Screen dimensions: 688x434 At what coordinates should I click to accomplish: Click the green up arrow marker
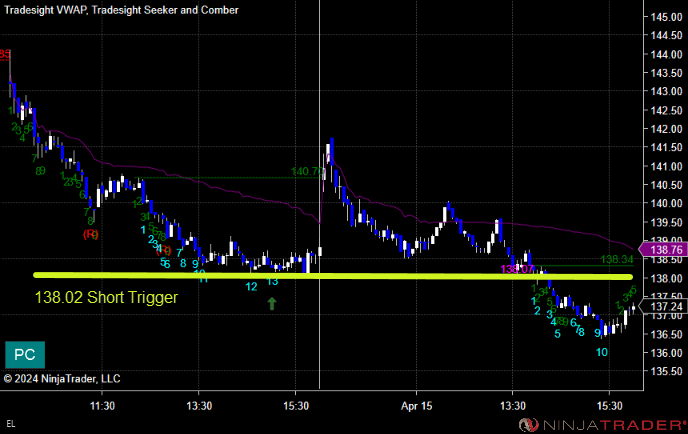point(272,303)
